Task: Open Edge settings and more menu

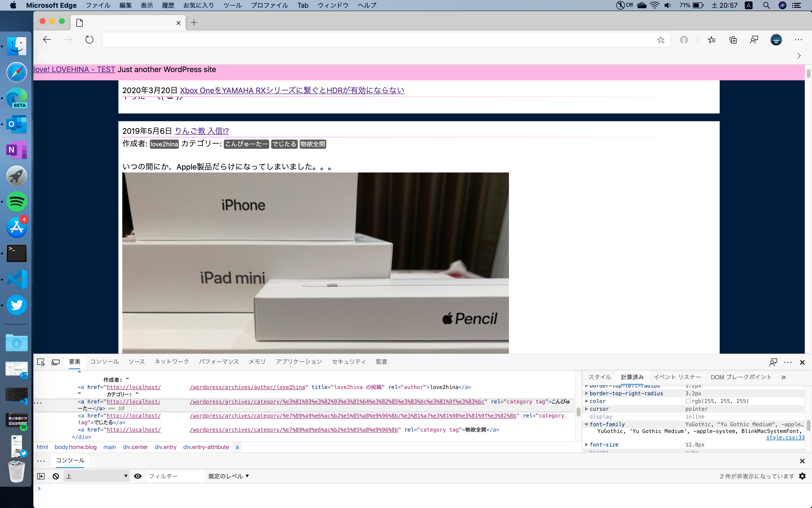Action: click(798, 40)
